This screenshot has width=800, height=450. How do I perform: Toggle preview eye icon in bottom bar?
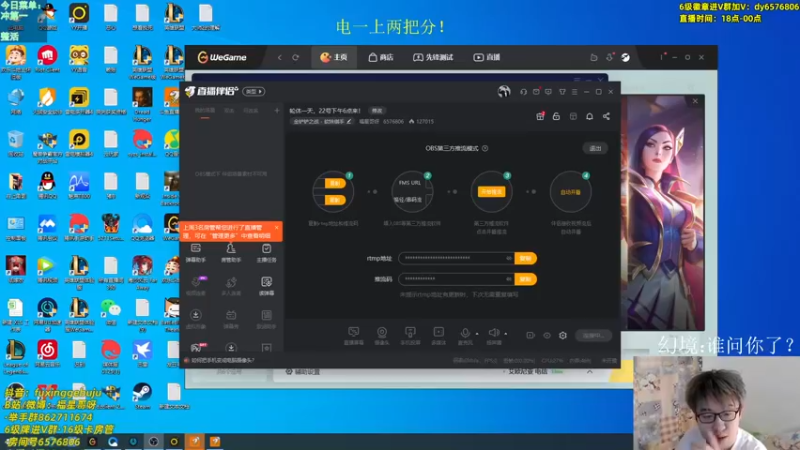(x=547, y=335)
